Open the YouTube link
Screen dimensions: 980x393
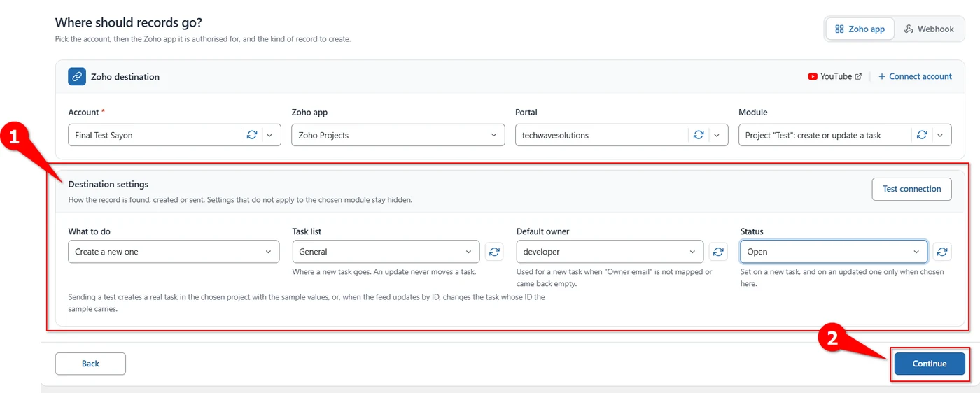coord(835,77)
